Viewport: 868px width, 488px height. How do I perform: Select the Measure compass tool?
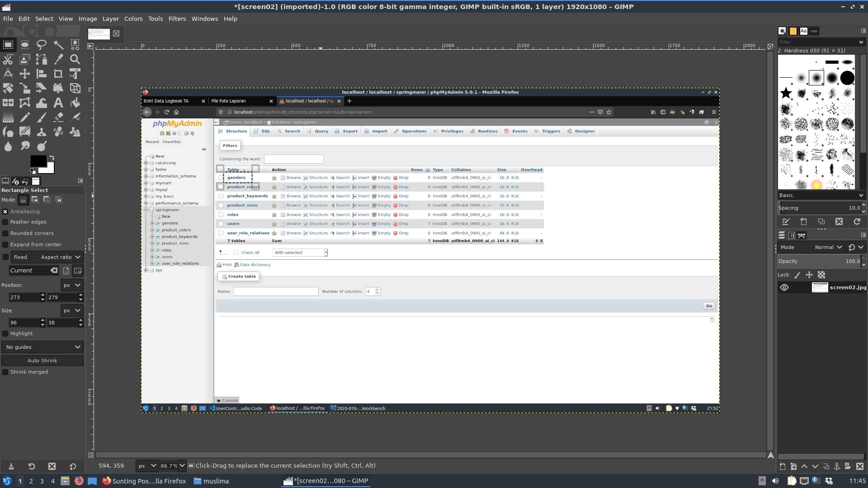8,74
